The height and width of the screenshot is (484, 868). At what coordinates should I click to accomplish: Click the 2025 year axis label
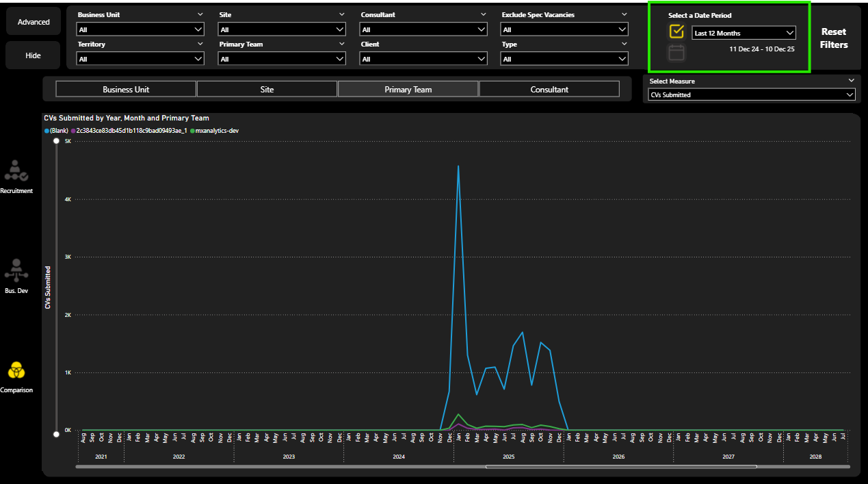(508, 457)
